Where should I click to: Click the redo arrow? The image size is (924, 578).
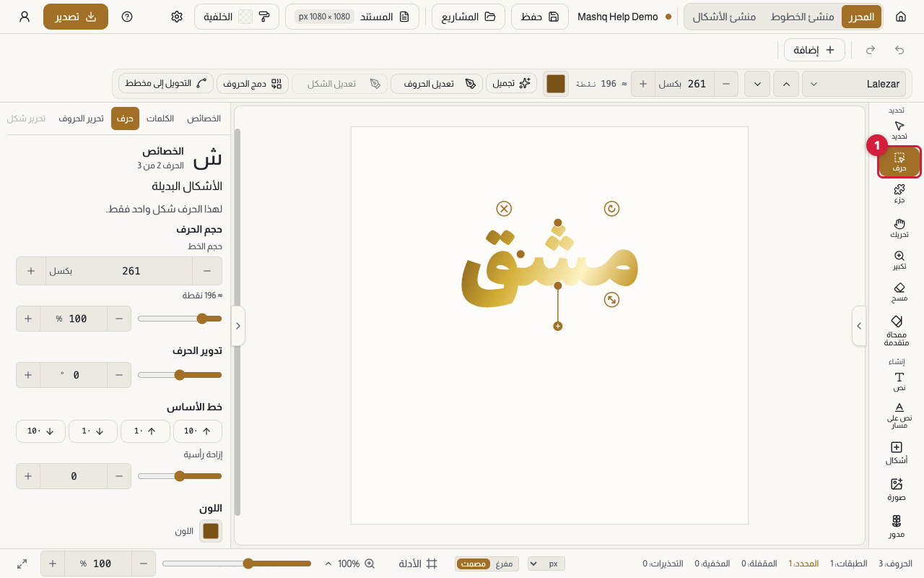pos(871,50)
